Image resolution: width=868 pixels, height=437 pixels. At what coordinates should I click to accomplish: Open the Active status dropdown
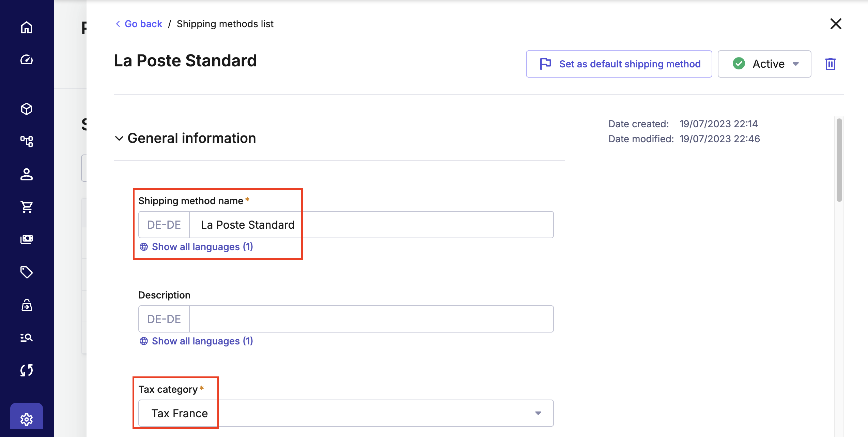click(x=764, y=64)
